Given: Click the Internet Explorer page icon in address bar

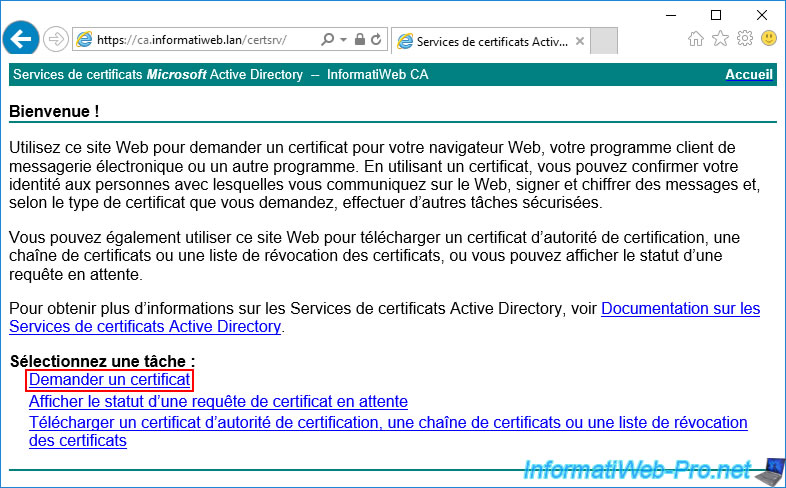Looking at the screenshot, I should click(84, 40).
